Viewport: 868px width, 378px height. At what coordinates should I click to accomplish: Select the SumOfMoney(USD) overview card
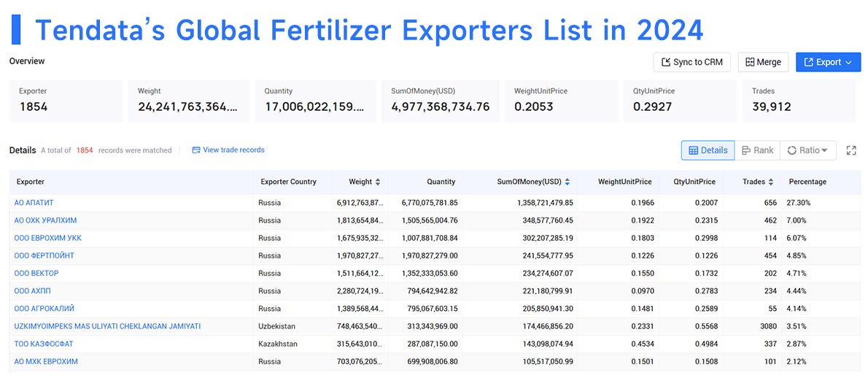click(x=440, y=101)
